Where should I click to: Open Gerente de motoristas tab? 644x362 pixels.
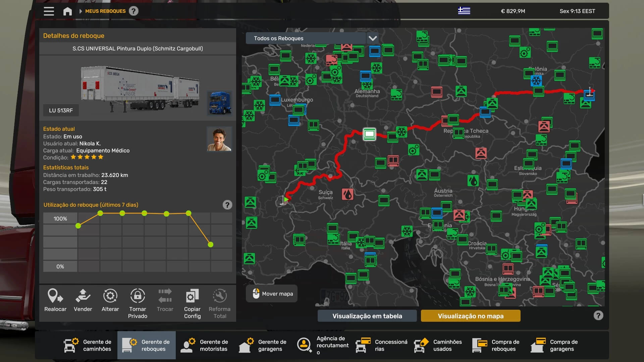click(x=205, y=345)
